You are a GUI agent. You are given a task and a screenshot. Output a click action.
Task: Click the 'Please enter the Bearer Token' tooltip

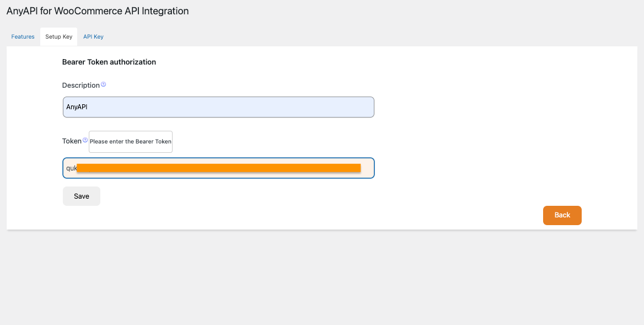click(131, 142)
